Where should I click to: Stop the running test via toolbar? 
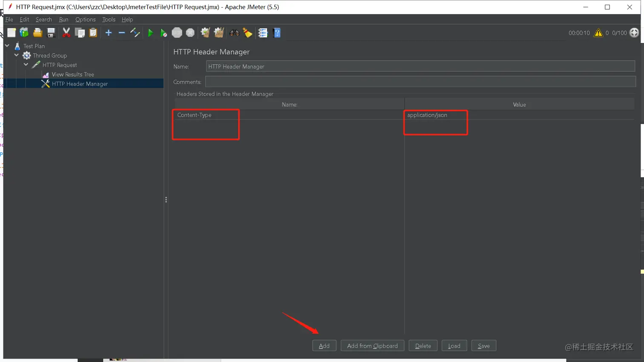click(x=177, y=33)
